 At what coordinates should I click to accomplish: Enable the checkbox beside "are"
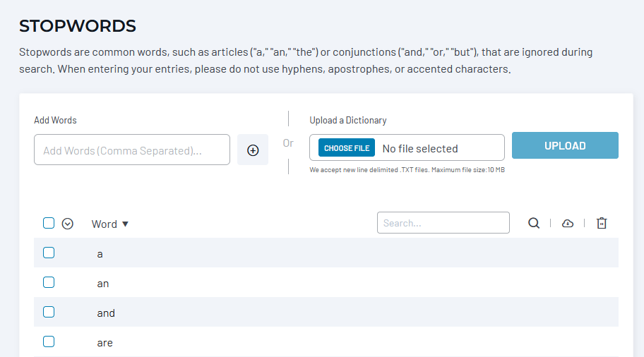(x=49, y=341)
